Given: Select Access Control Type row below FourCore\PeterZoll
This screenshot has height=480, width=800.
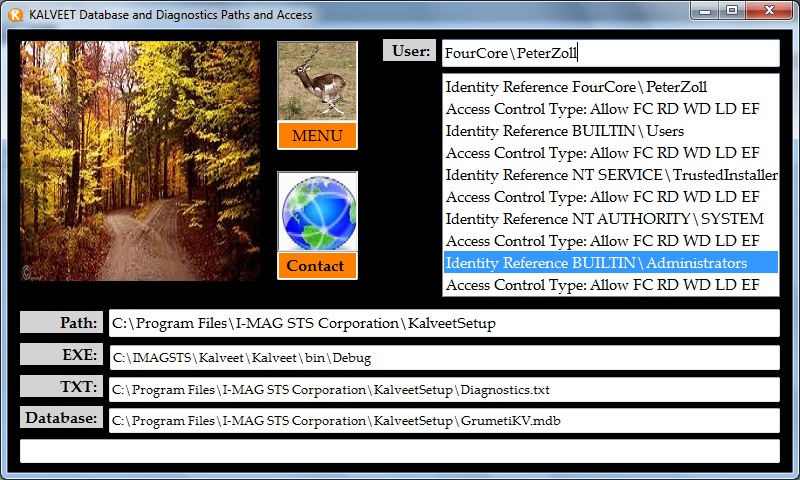Looking at the screenshot, I should point(610,109).
